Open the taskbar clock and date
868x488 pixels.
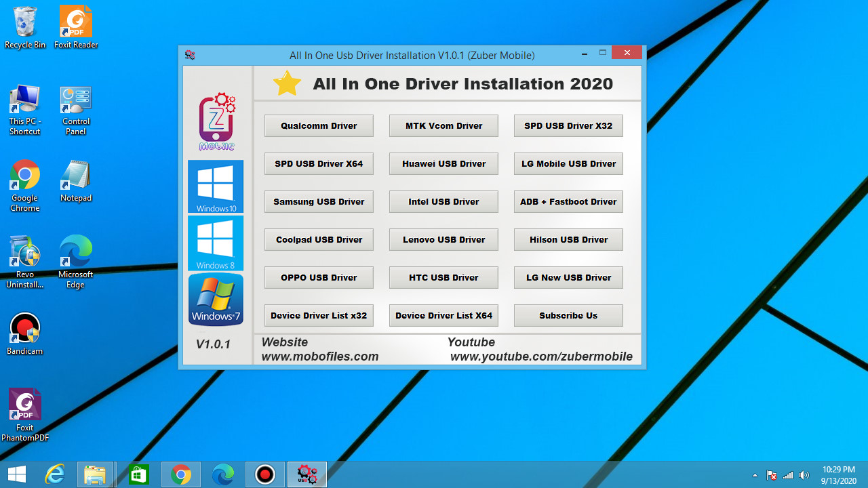tap(838, 474)
